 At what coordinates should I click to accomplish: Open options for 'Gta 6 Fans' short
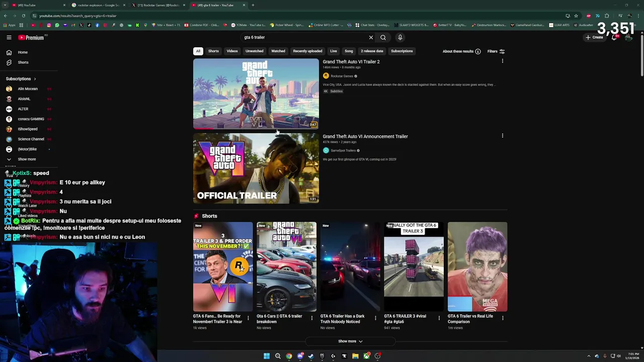click(248, 318)
